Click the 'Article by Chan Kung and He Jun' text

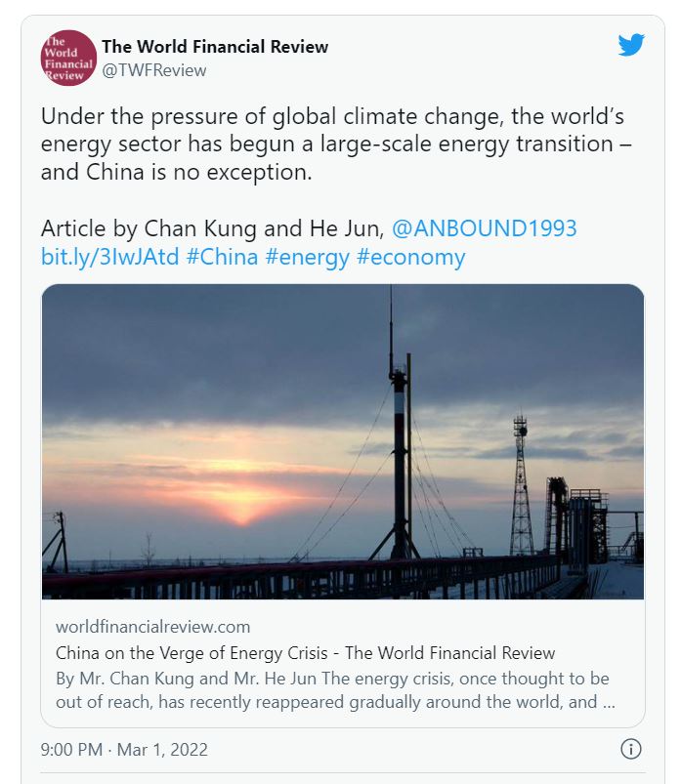click(x=213, y=228)
